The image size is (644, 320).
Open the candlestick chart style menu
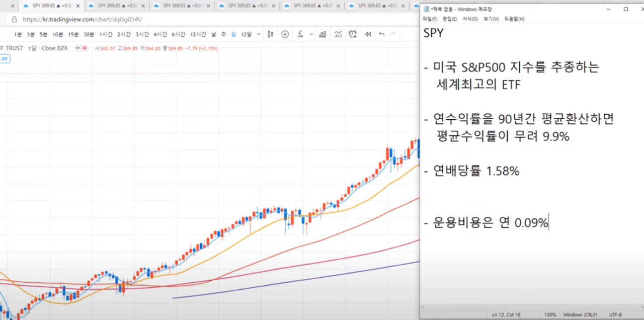(270, 34)
